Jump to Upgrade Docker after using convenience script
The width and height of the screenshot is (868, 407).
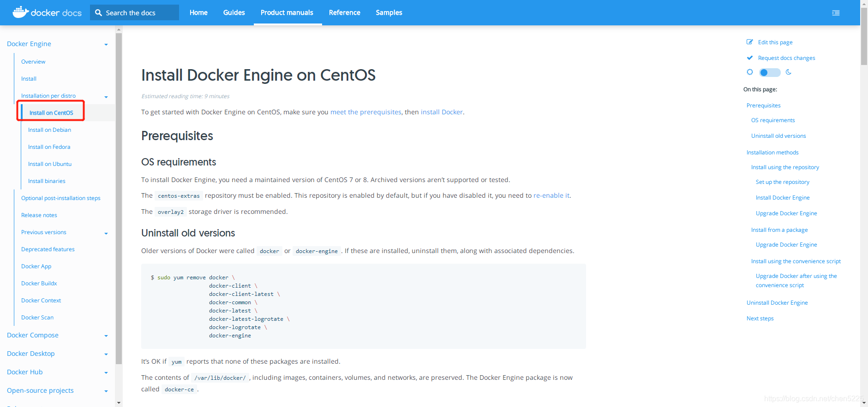(796, 281)
